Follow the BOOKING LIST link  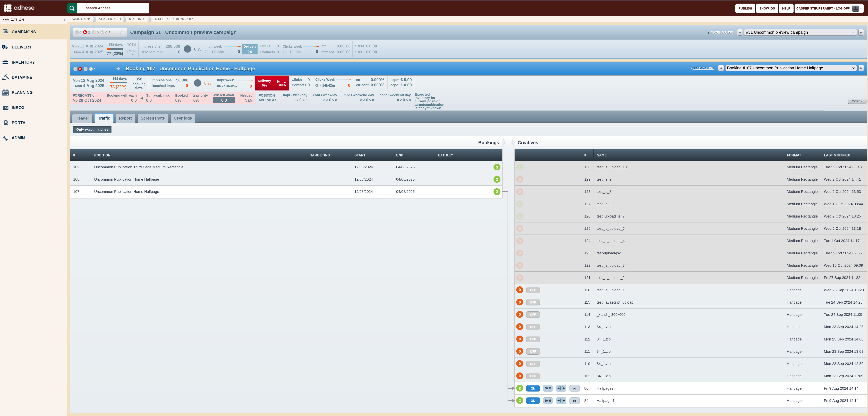tap(703, 68)
